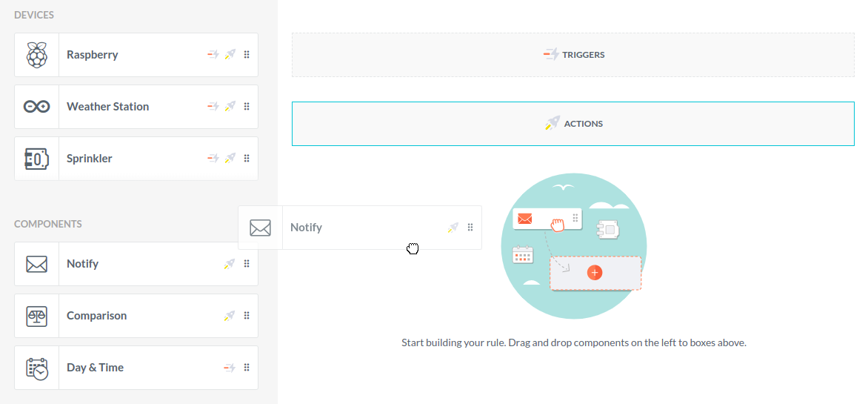The width and height of the screenshot is (868, 404).
Task: Click the Comparison balance scale icon
Action: [x=36, y=316]
